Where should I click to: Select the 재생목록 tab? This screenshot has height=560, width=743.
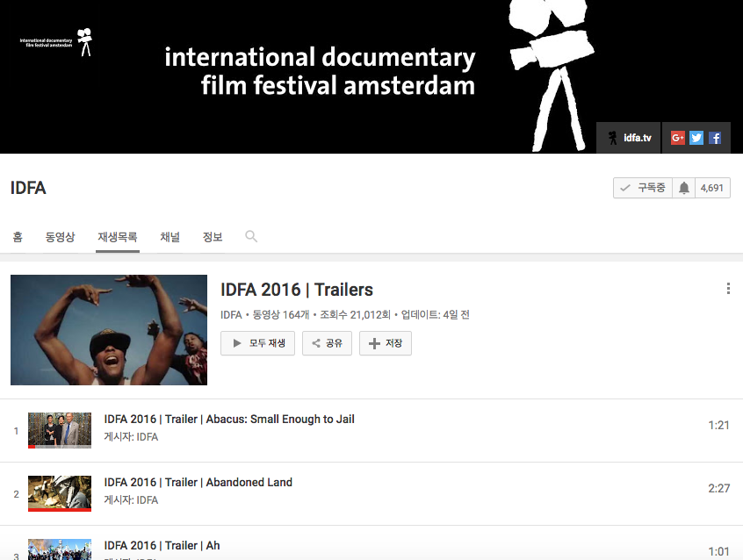tap(118, 237)
